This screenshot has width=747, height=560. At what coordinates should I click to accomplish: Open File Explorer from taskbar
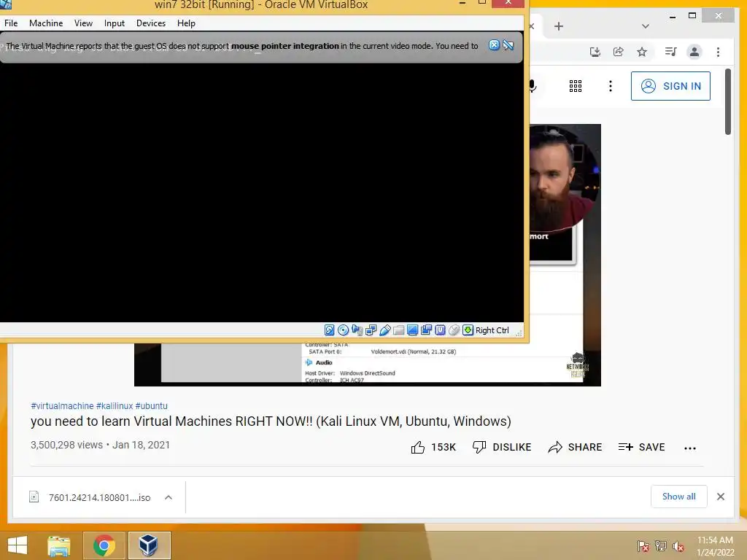58,545
